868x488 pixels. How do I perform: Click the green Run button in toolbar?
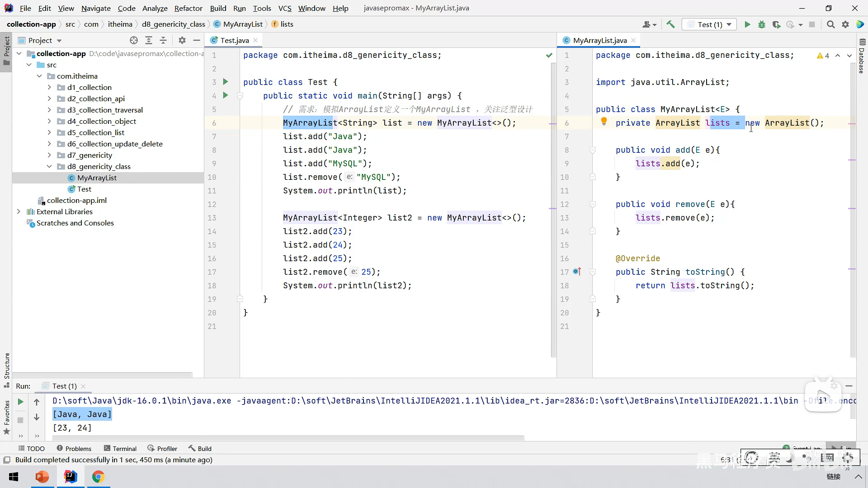pyautogui.click(x=747, y=24)
